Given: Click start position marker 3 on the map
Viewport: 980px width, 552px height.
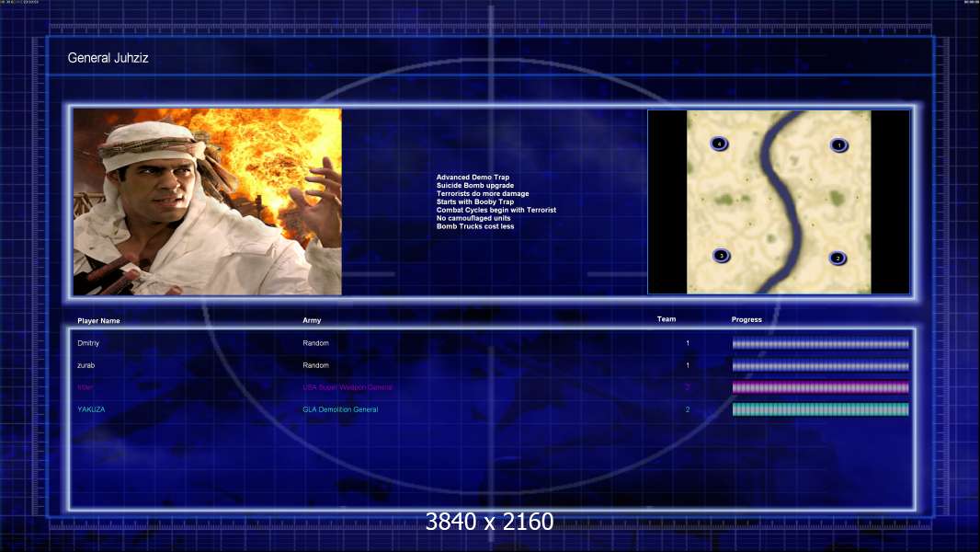Looking at the screenshot, I should (722, 256).
